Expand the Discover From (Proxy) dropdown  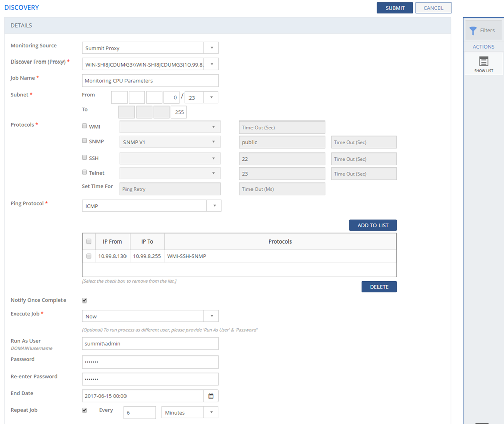click(212, 64)
